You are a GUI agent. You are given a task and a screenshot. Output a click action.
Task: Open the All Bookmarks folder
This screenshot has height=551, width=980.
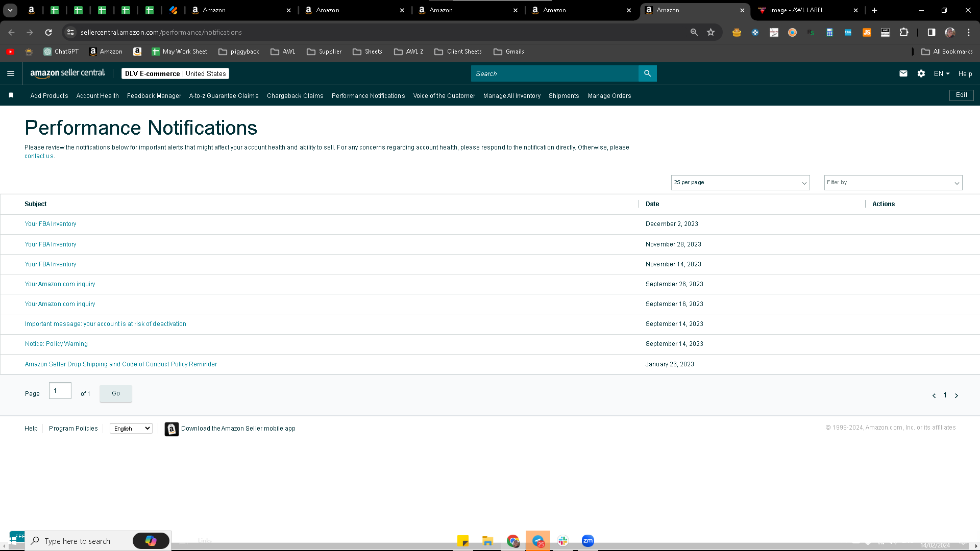pos(947,52)
